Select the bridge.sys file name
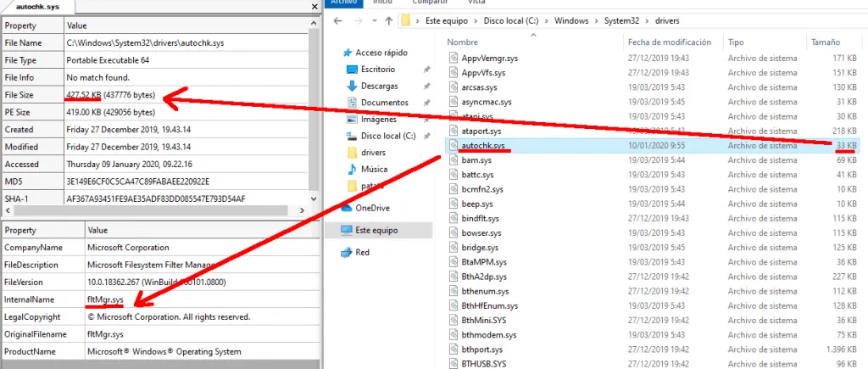The height and width of the screenshot is (369, 868). pos(480,248)
